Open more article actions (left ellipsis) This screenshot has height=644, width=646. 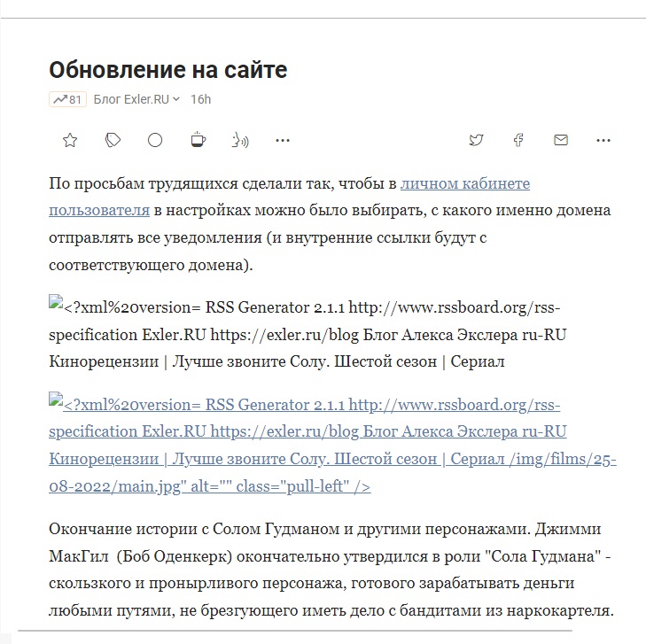pyautogui.click(x=283, y=140)
